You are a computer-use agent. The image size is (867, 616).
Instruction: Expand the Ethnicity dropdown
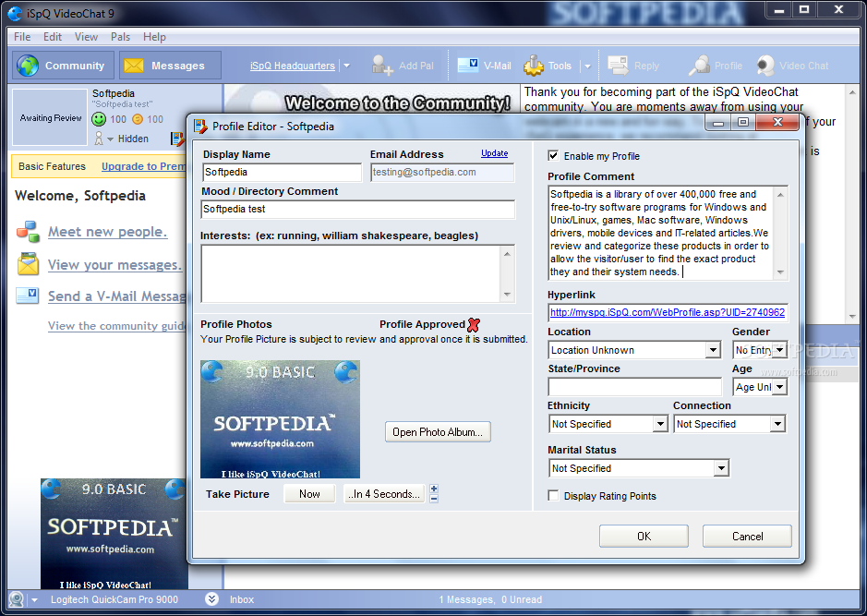point(660,424)
